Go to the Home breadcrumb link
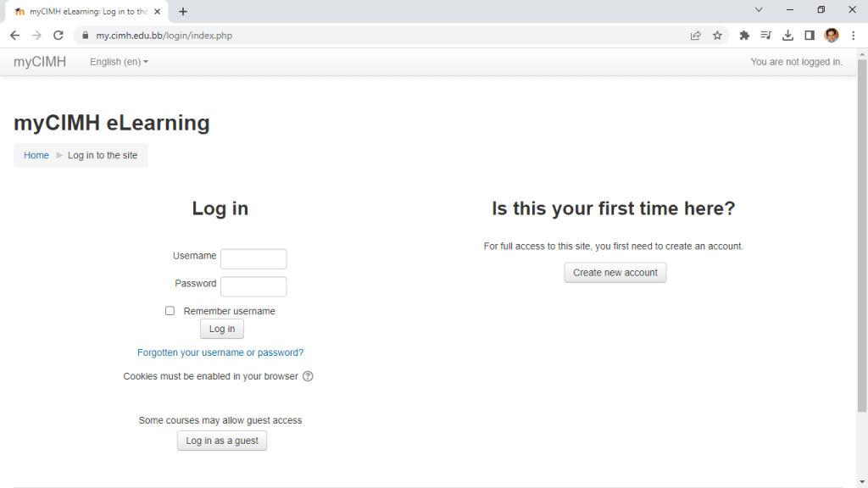The height and width of the screenshot is (488, 868). [x=36, y=156]
